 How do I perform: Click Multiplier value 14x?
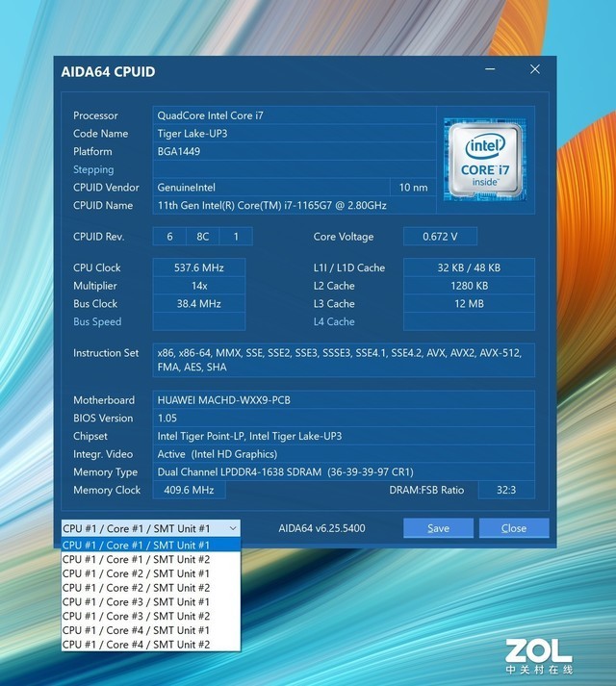click(x=199, y=286)
